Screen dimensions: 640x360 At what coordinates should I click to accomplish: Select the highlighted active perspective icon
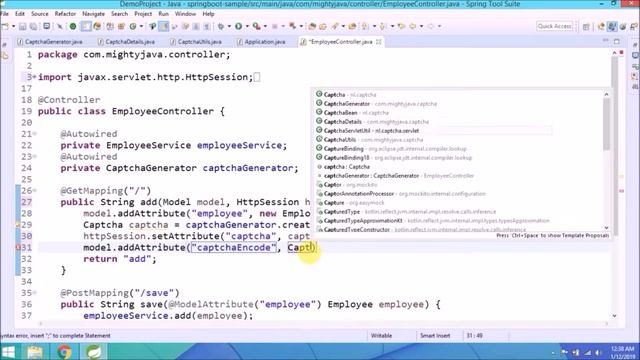click(x=611, y=27)
